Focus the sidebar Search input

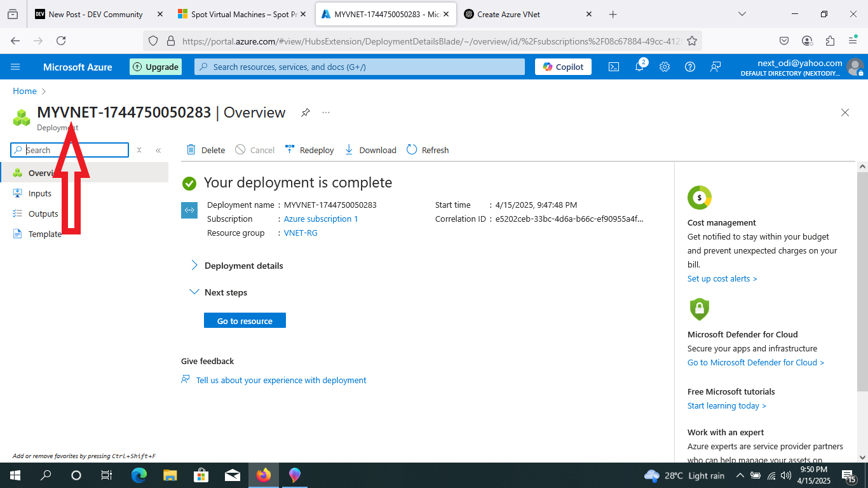click(70, 150)
